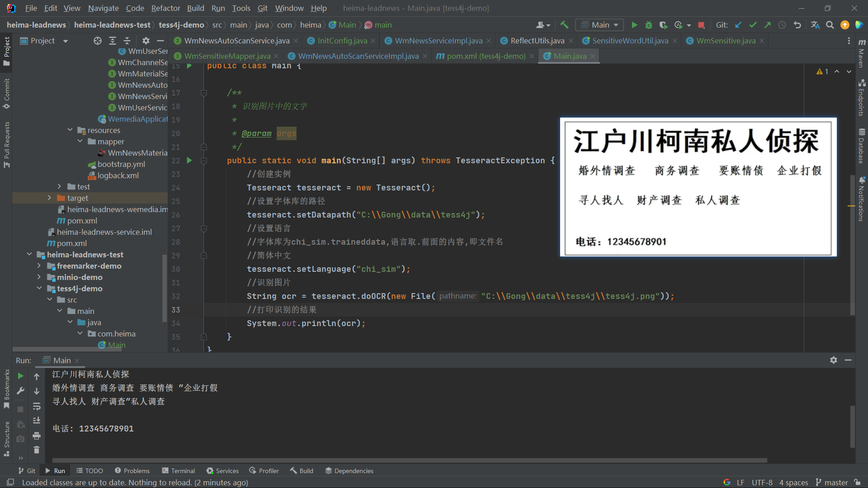
Task: Open the Refactor menu
Action: [x=165, y=8]
